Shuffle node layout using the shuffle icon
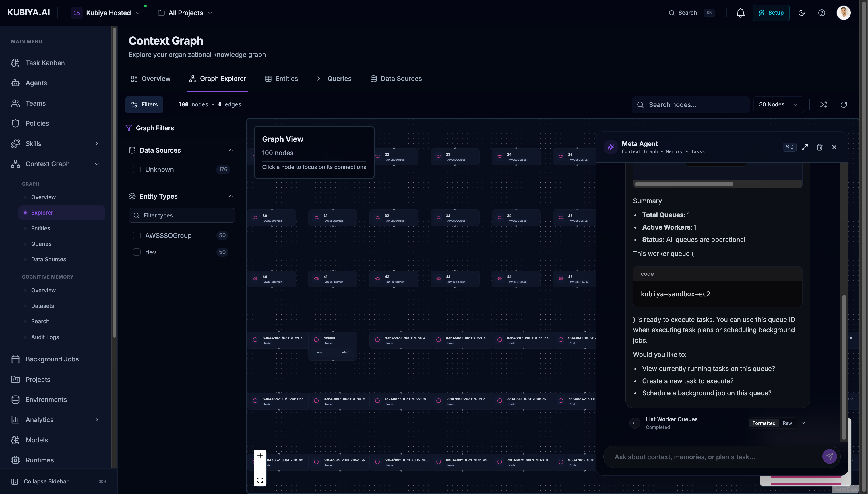The height and width of the screenshot is (494, 868). click(824, 104)
